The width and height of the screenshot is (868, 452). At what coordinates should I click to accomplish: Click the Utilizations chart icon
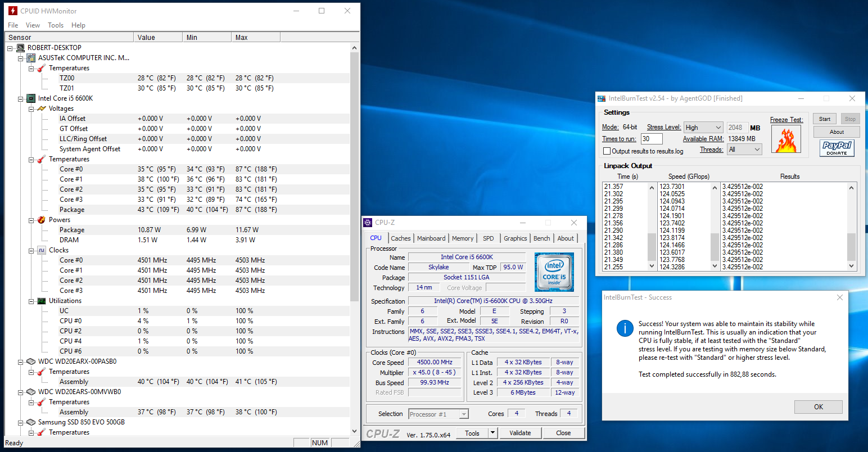[41, 301]
